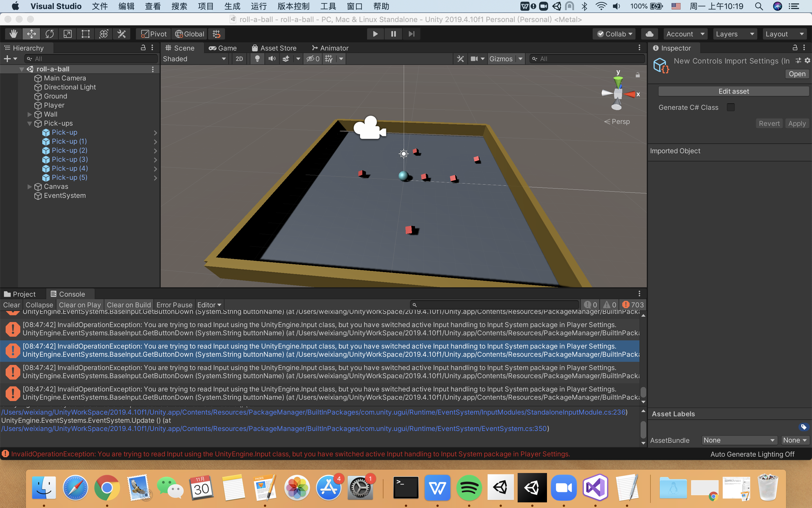Open Scene view panel options menu

(x=639, y=48)
